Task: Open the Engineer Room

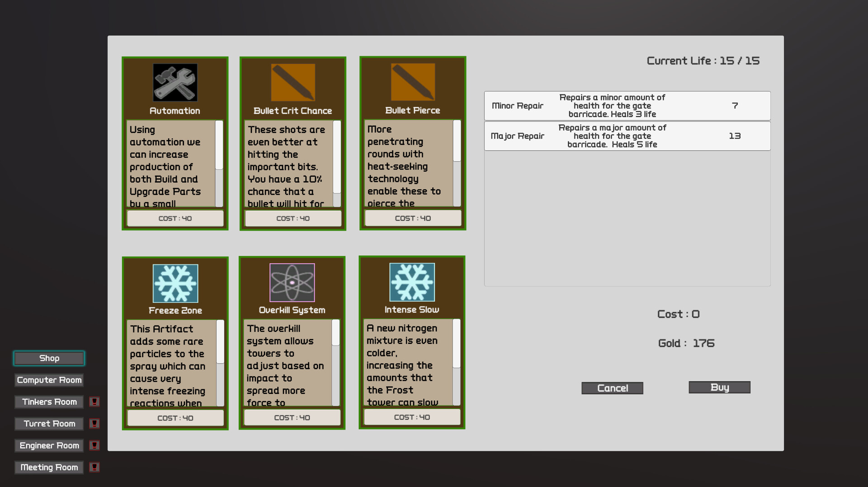Action: pos(49,445)
